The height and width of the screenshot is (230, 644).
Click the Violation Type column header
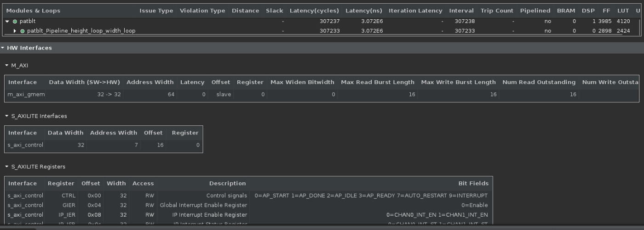click(x=202, y=11)
